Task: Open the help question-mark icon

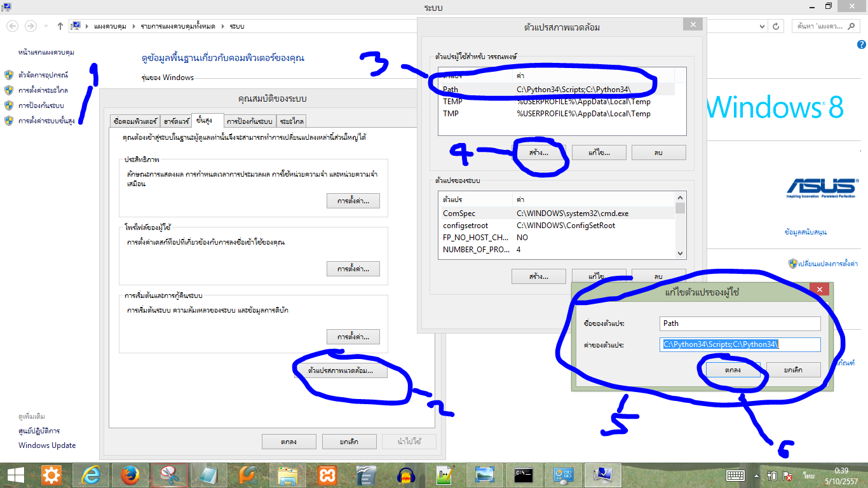Action: pos(861,44)
